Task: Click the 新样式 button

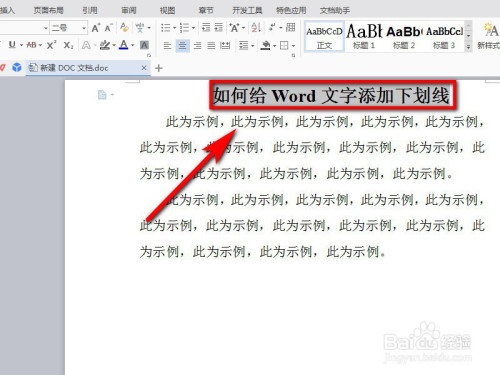Action: pyautogui.click(x=489, y=36)
